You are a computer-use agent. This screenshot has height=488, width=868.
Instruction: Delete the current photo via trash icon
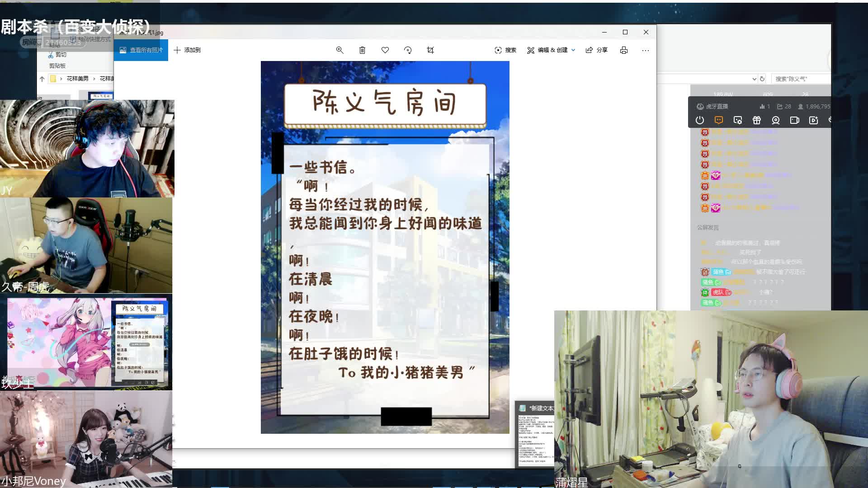click(362, 50)
